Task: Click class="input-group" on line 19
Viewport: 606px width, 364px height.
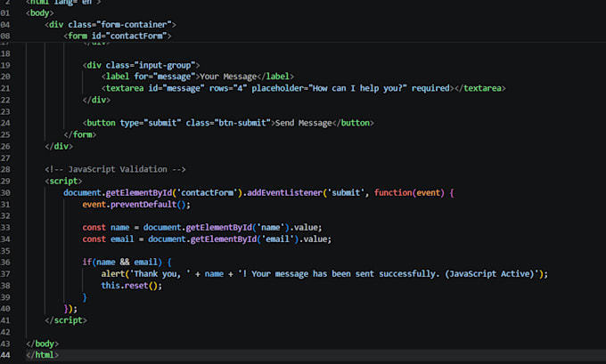Action: 151,65
